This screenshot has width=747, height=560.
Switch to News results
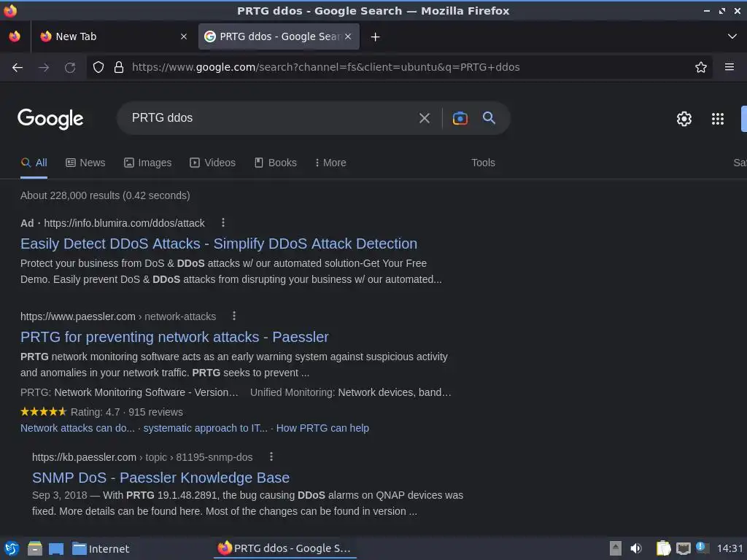tap(85, 163)
